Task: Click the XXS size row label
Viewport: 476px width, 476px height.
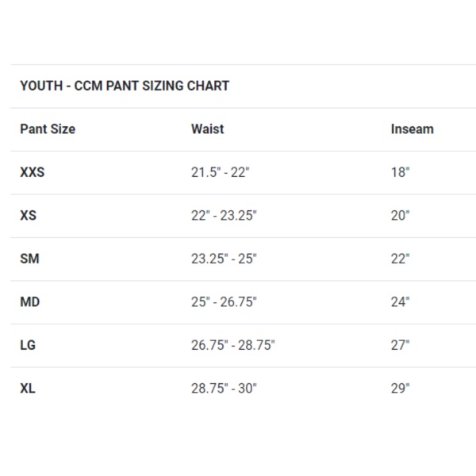Action: (33, 172)
